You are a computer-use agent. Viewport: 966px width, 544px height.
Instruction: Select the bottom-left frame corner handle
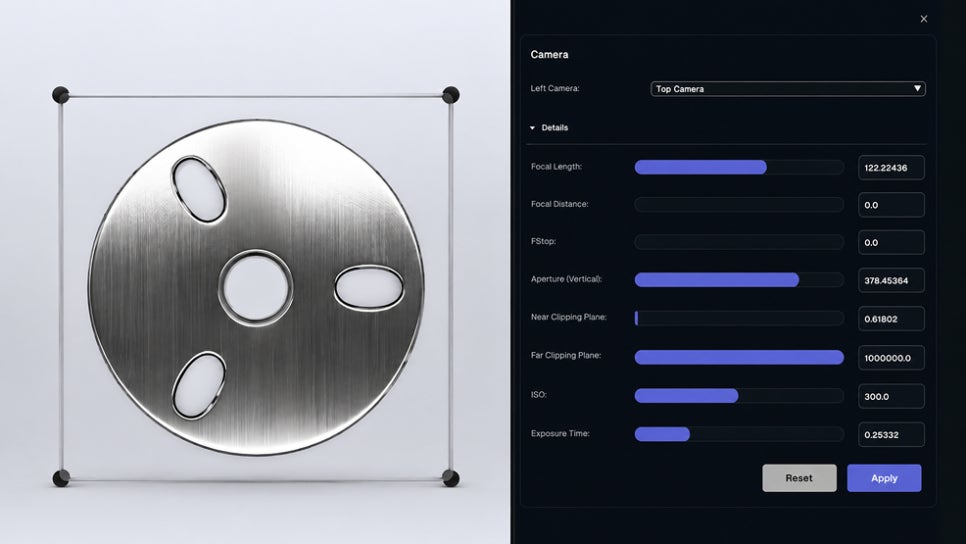(x=61, y=478)
